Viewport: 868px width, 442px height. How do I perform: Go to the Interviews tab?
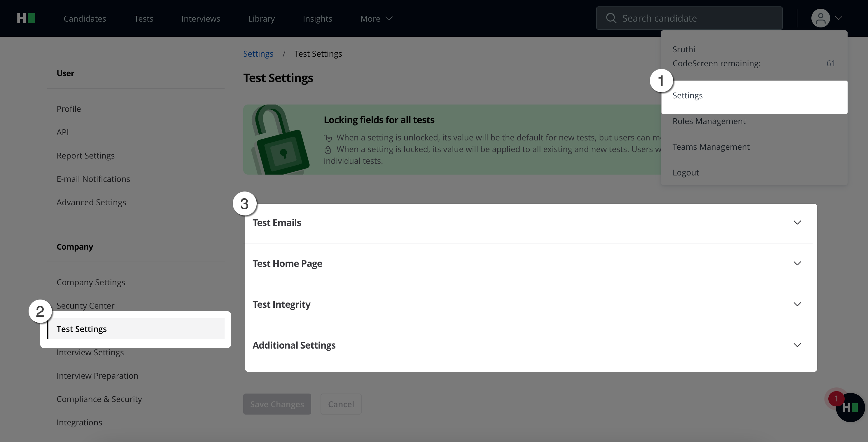click(x=200, y=19)
